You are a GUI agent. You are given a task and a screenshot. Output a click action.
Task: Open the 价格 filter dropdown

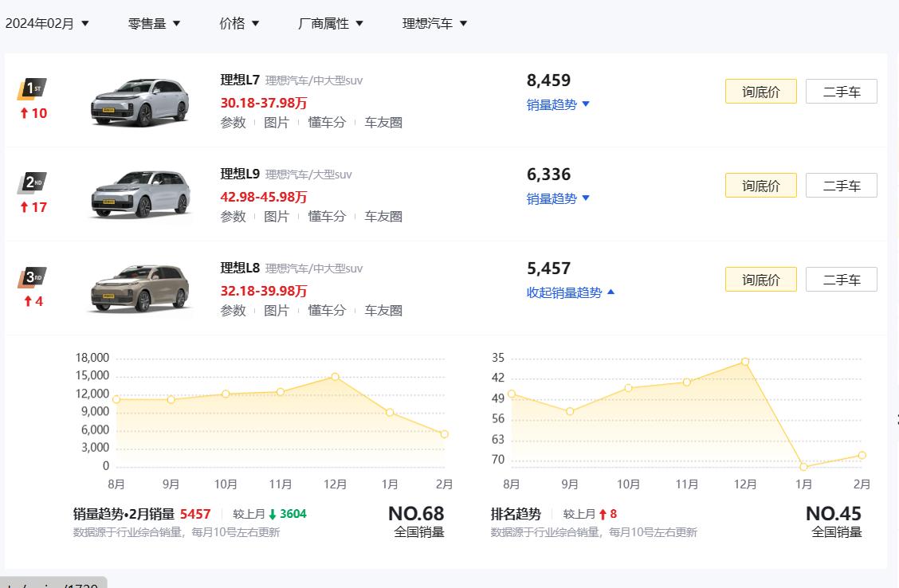pos(239,23)
